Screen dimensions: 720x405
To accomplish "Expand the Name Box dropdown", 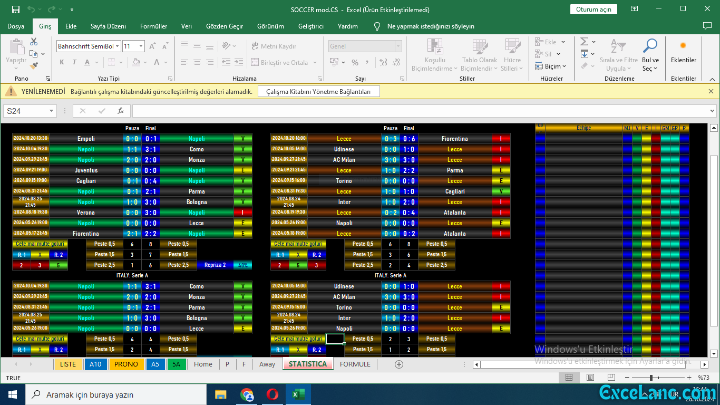I will pyautogui.click(x=51, y=111).
